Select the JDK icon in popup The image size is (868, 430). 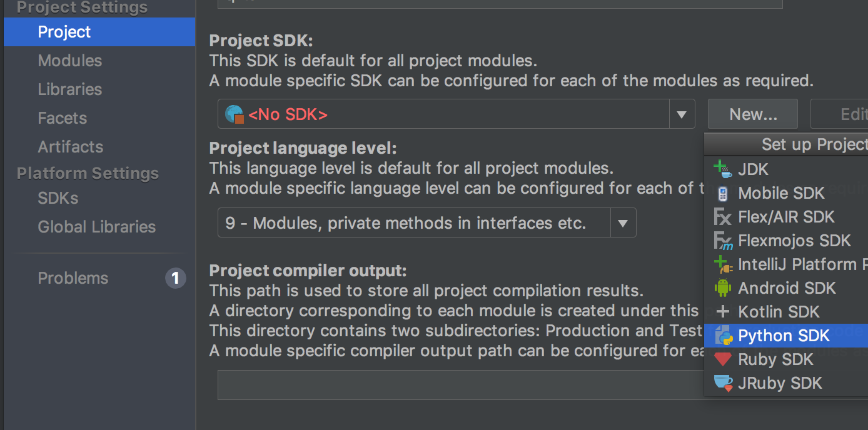(x=723, y=169)
